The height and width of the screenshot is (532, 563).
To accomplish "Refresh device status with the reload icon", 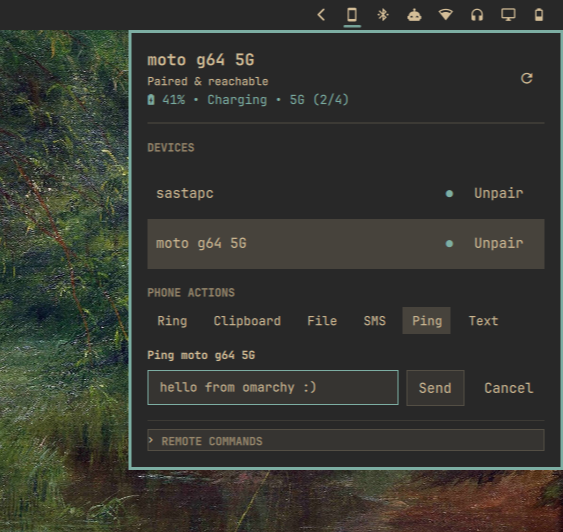I will pyautogui.click(x=527, y=78).
